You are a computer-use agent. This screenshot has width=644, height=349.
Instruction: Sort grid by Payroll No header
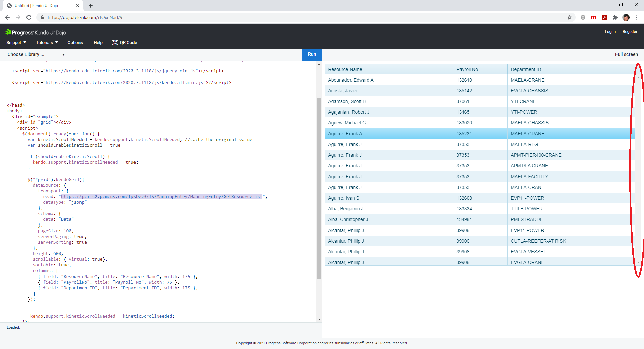click(x=467, y=69)
